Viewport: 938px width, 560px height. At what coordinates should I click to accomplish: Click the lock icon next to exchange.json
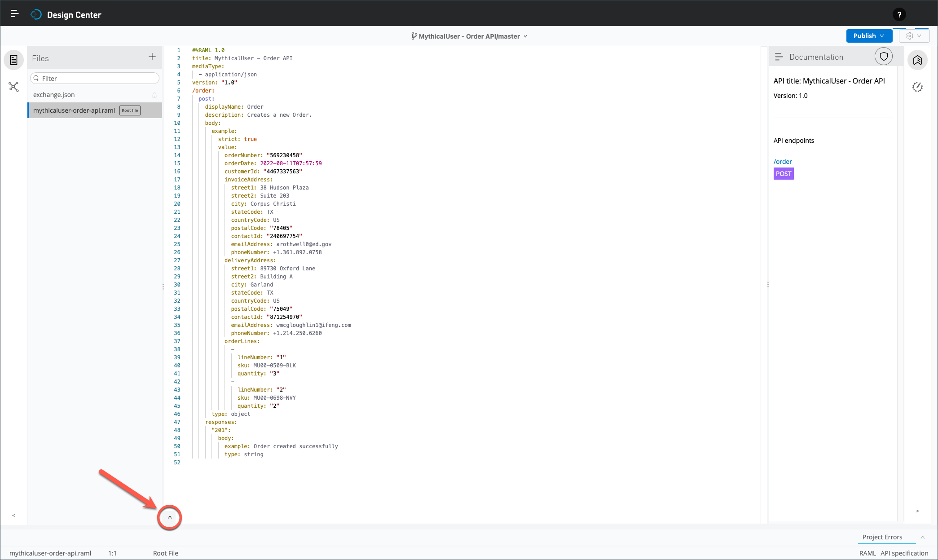(154, 95)
